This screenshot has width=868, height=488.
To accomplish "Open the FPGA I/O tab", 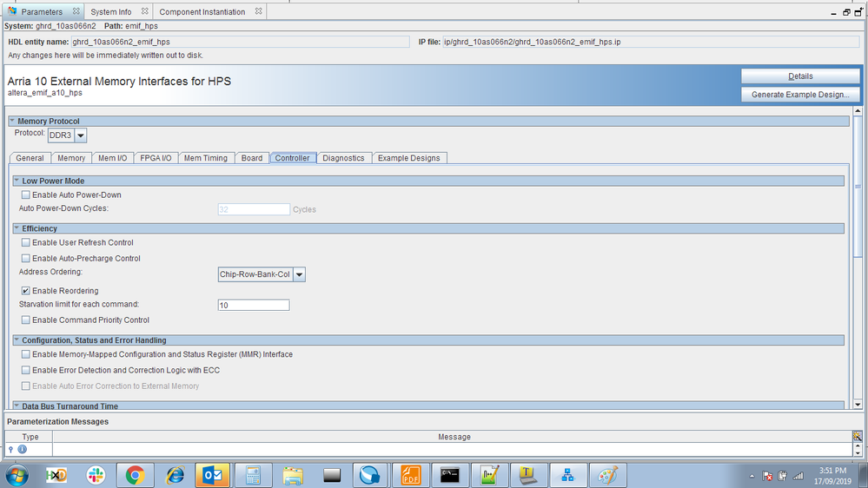I will 156,158.
